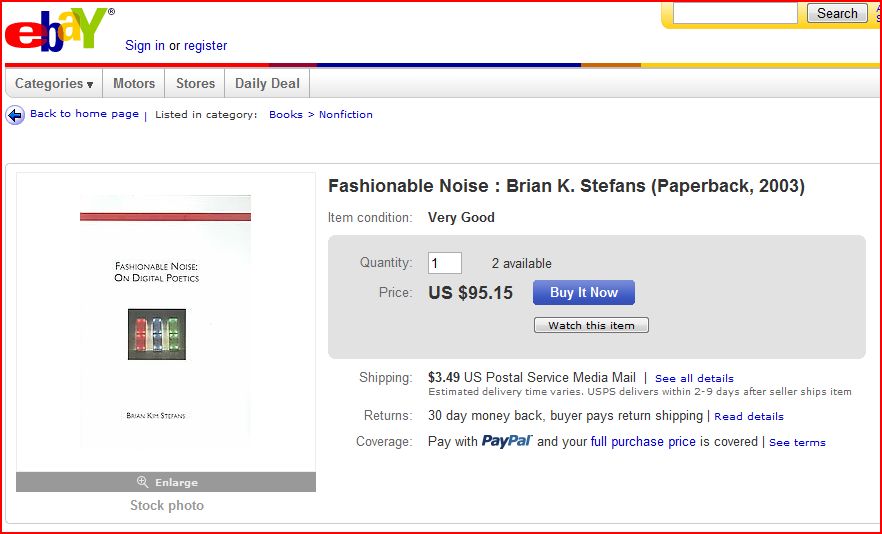This screenshot has height=534, width=882.
Task: Click Back to home page link
Action: [84, 114]
